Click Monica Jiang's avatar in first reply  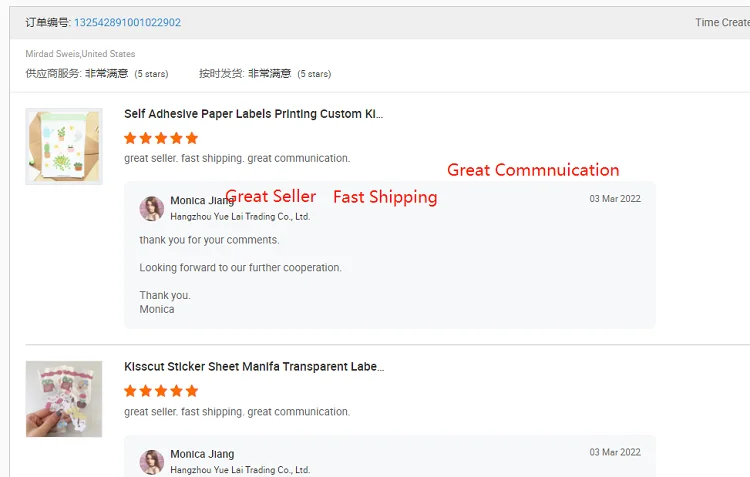(152, 208)
